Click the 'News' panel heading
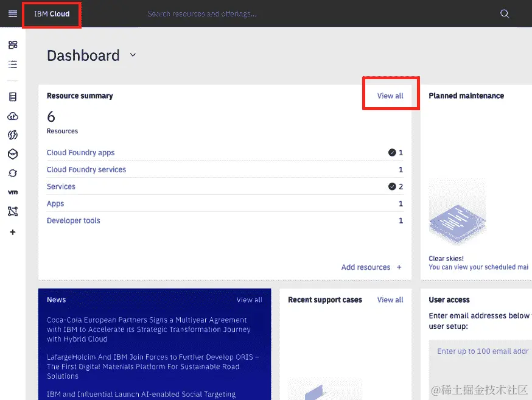This screenshot has height=400, width=532. point(57,300)
